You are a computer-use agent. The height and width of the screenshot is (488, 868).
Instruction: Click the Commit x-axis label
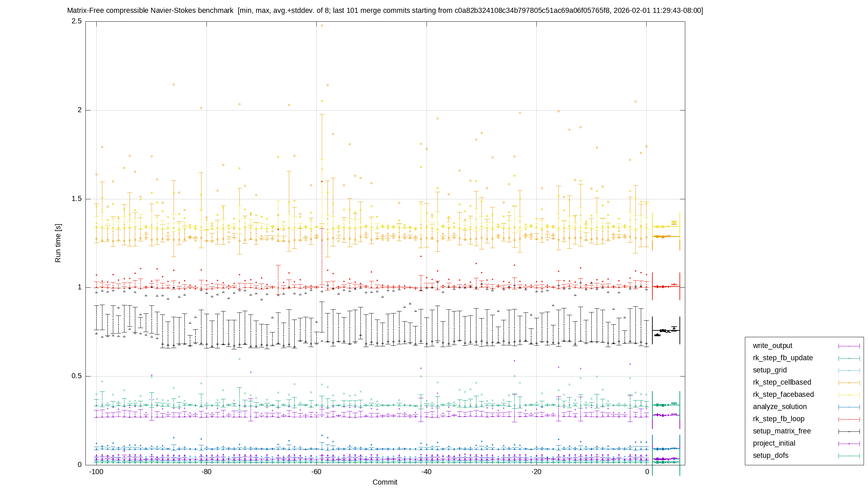click(385, 482)
